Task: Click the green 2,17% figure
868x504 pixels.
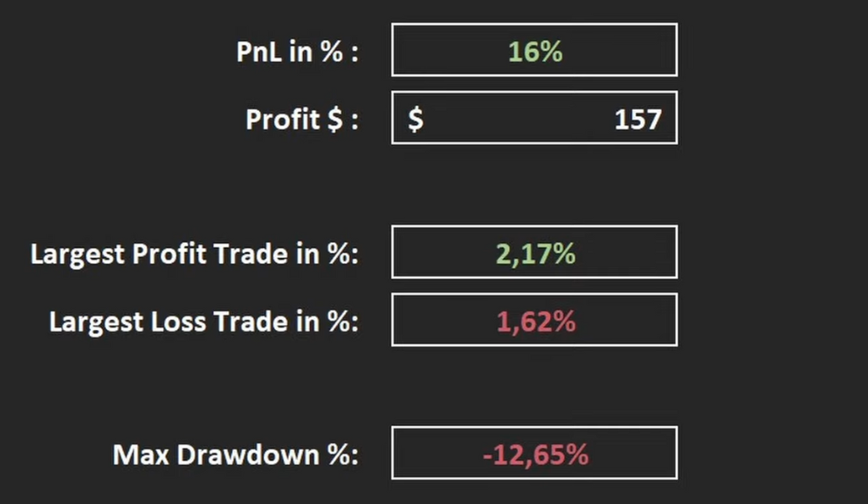Action: (535, 254)
